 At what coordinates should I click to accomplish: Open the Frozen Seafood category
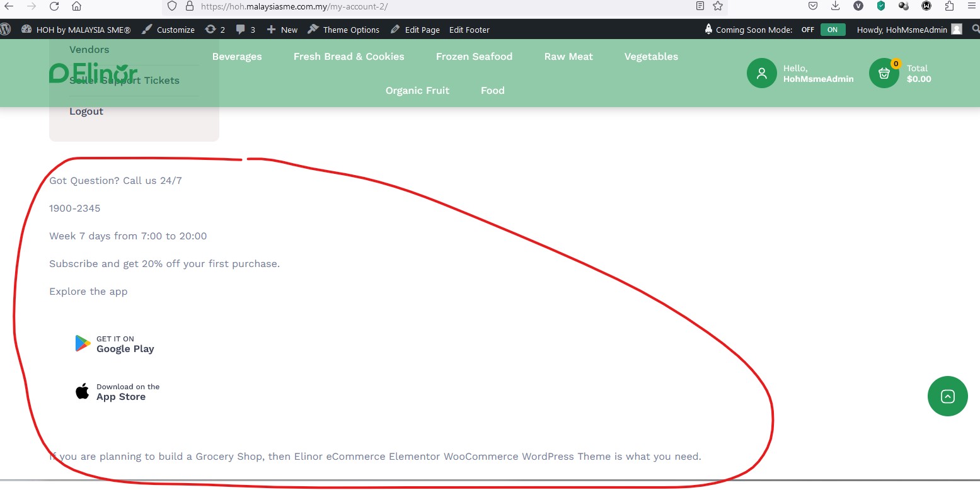(474, 57)
